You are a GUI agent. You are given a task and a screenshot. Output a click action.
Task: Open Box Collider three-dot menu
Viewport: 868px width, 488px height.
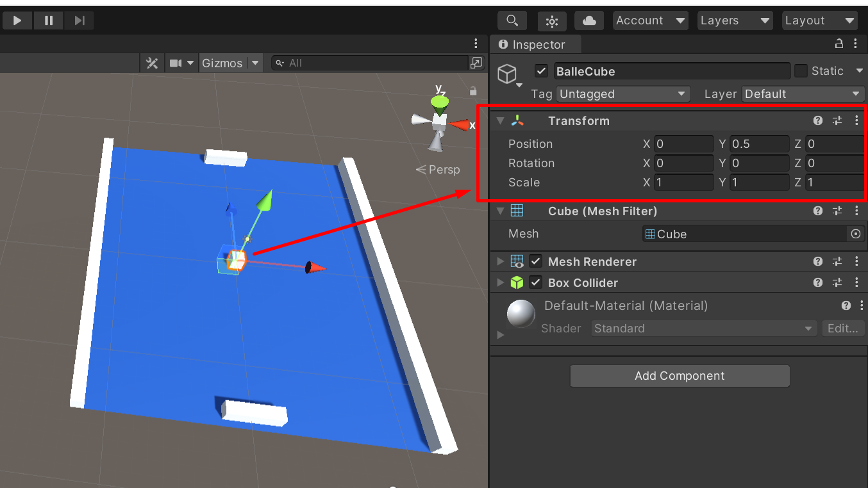[856, 282]
